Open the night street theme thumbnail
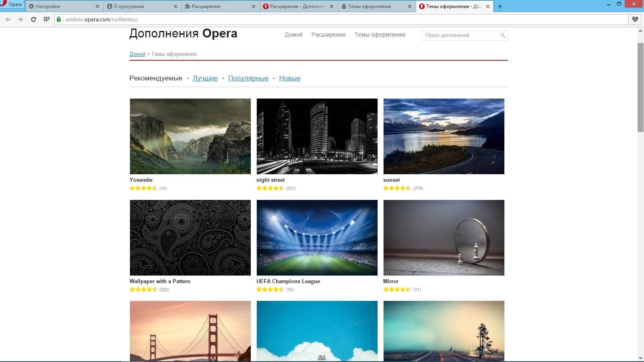The image size is (644, 362). [x=317, y=136]
